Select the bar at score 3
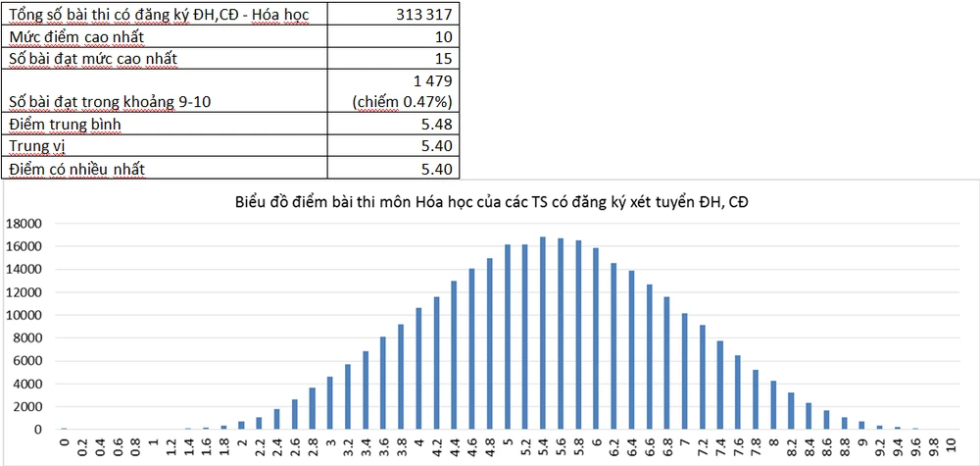The image size is (980, 466). [330, 403]
